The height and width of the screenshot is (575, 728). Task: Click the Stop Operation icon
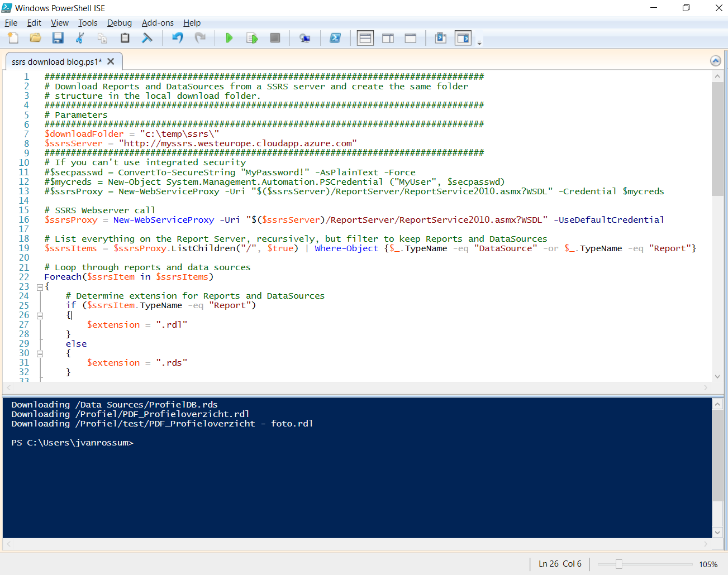[274, 38]
